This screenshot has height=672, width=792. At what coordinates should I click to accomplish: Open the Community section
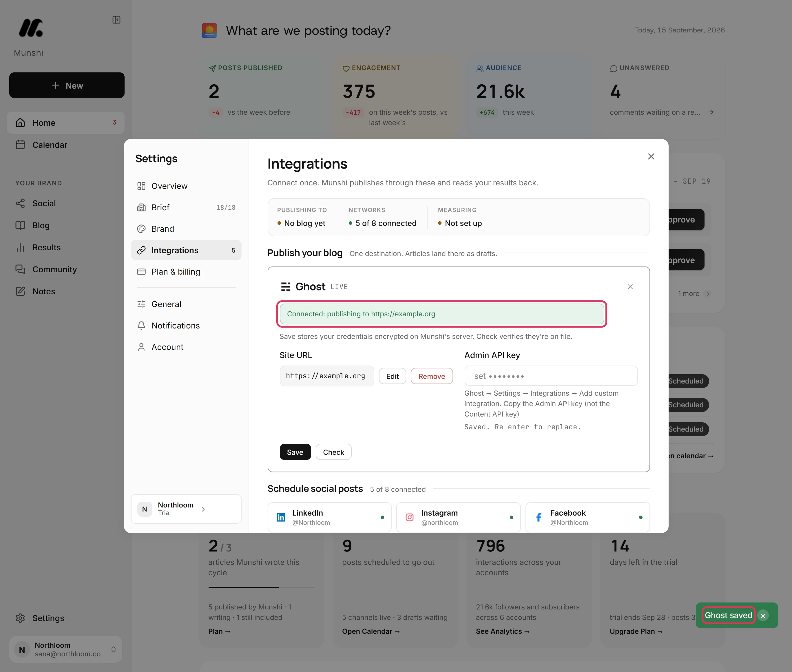65,269
